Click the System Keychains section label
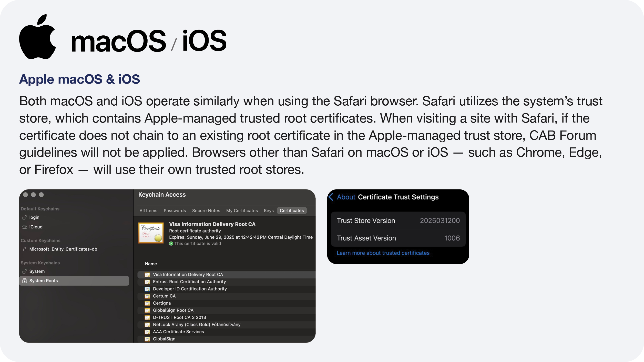Viewport: 644px width, 362px height. pos(40,263)
